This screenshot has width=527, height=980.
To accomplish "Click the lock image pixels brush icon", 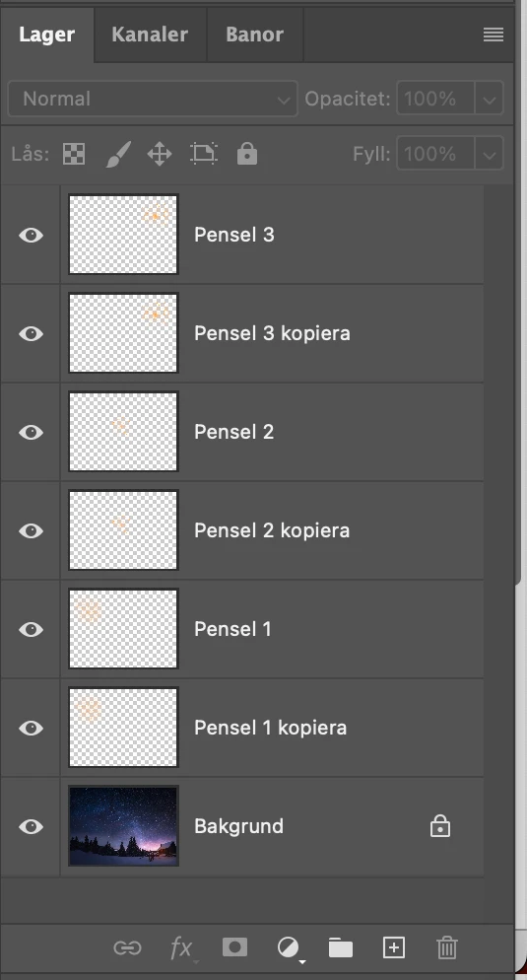I will coord(118,154).
